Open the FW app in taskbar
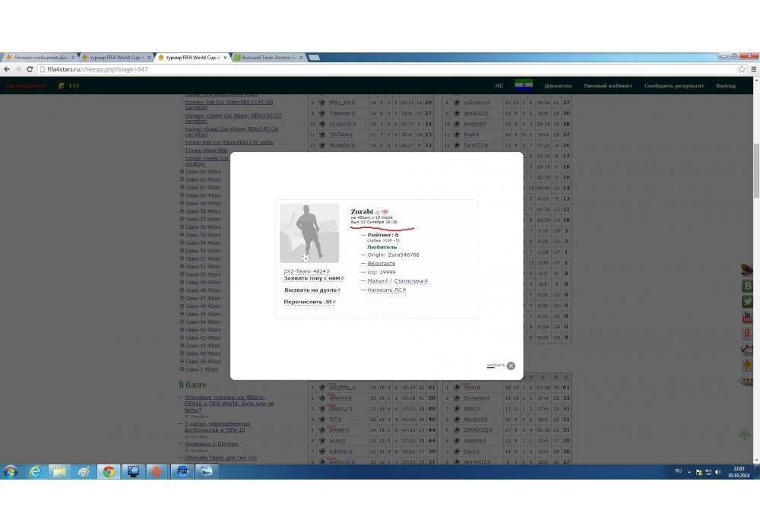This screenshot has height=532, width=760. click(x=182, y=471)
